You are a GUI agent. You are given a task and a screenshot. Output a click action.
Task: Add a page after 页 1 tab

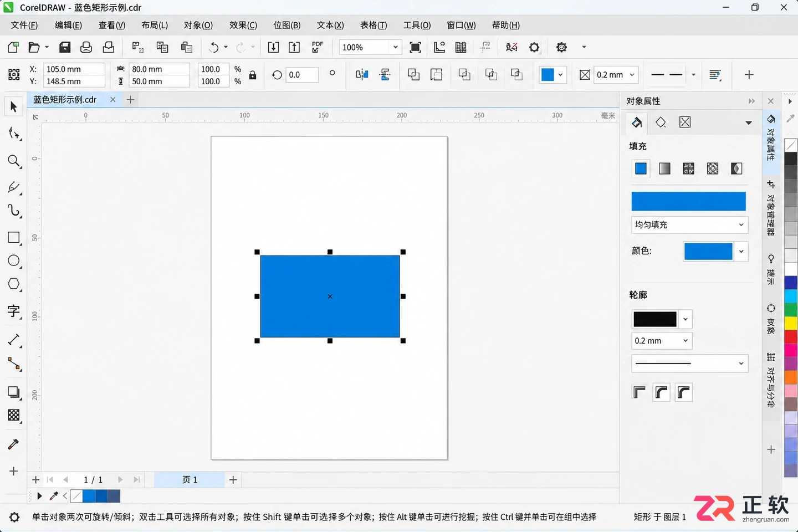(x=233, y=479)
